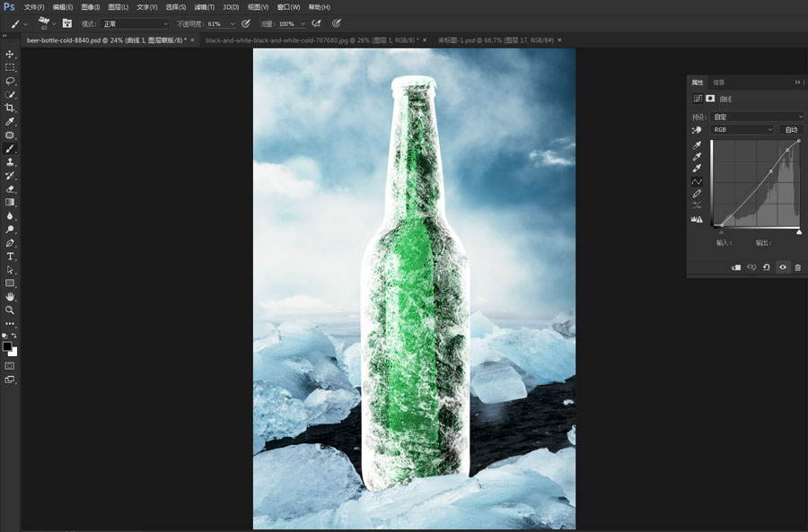This screenshot has height=532, width=808.
Task: Activate the on-image curves adjustment tool
Action: 696,130
